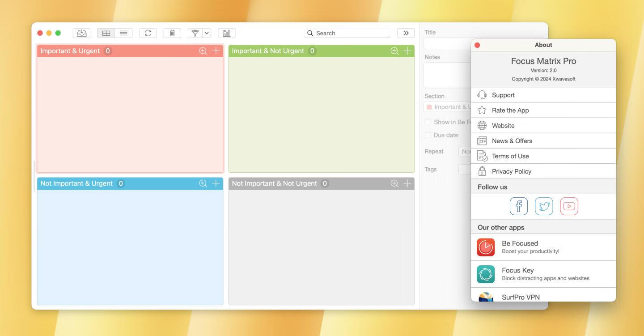This screenshot has width=644, height=336.
Task: Open the Website entry
Action: tap(543, 125)
